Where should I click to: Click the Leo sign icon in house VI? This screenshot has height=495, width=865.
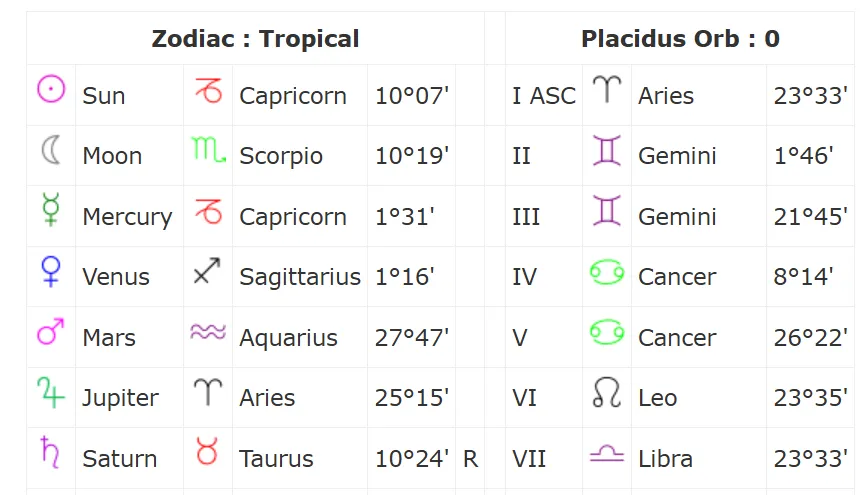(607, 393)
